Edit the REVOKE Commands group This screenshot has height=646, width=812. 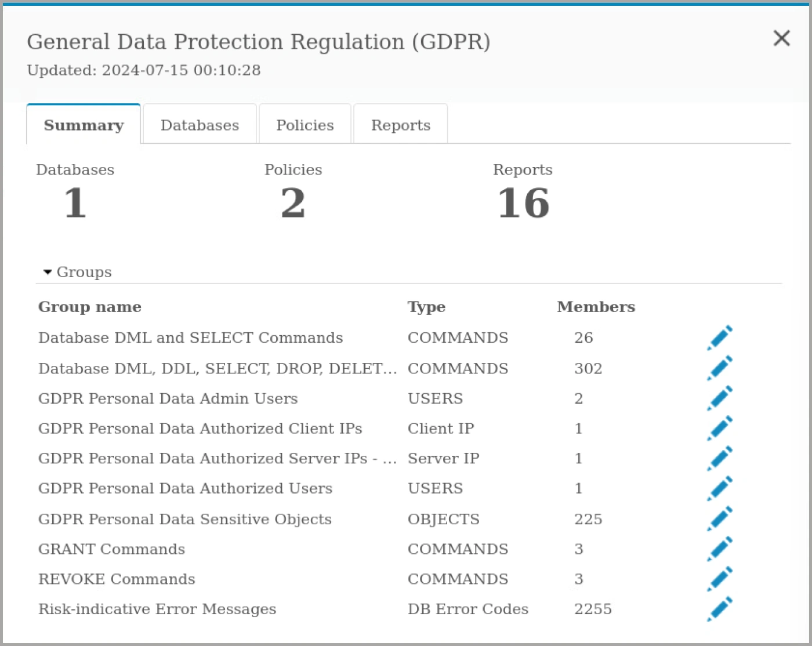pyautogui.click(x=720, y=579)
